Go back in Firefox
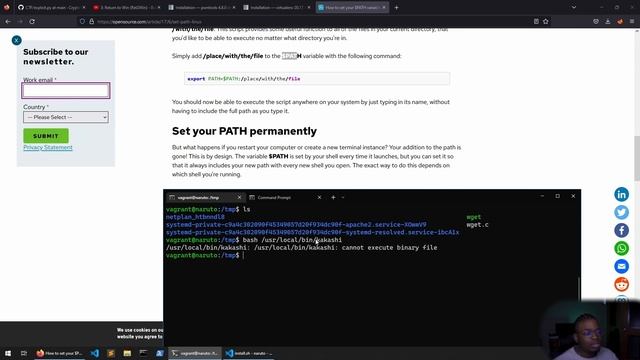This screenshot has width=640, height=360. pyautogui.click(x=8, y=21)
